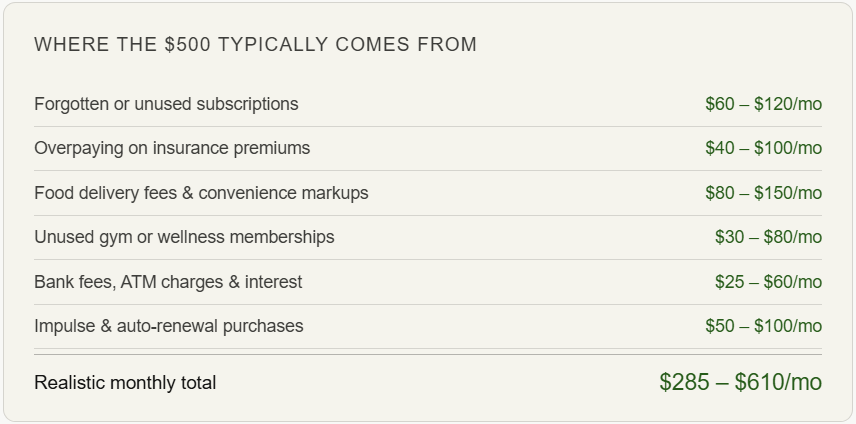This screenshot has width=856, height=424.
Task: Select 'Forgotten or unused subscriptions' row label
Action: tap(166, 104)
